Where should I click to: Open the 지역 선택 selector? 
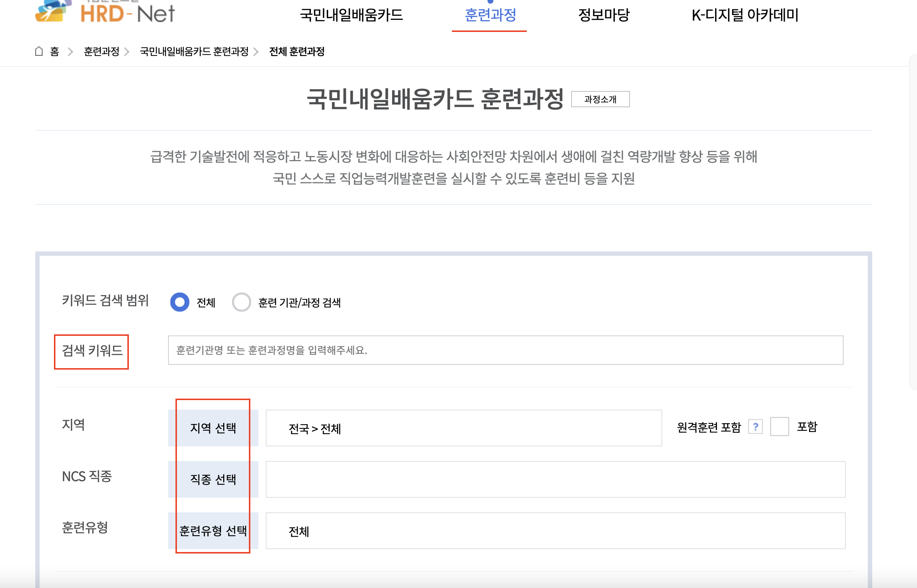[213, 428]
